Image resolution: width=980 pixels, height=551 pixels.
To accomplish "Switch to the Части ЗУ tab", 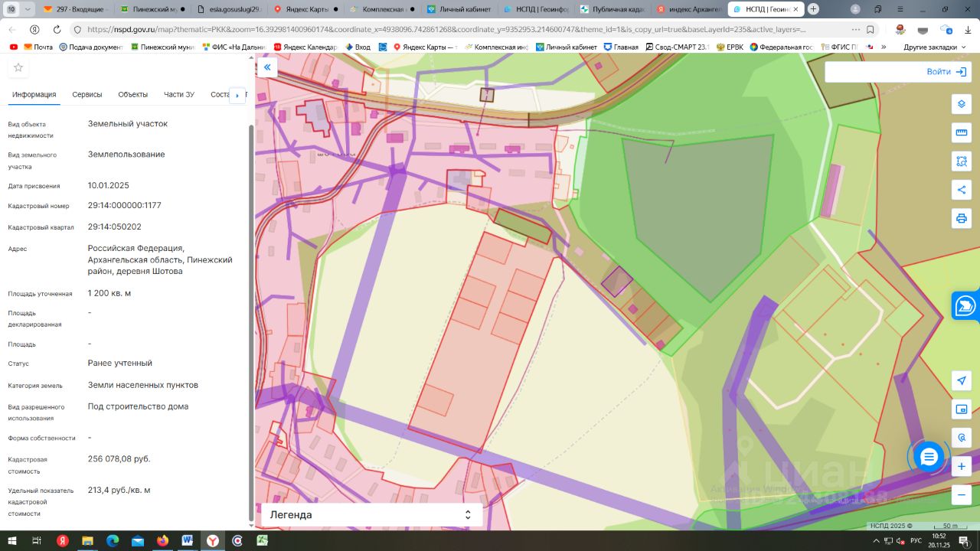I will 179,94.
